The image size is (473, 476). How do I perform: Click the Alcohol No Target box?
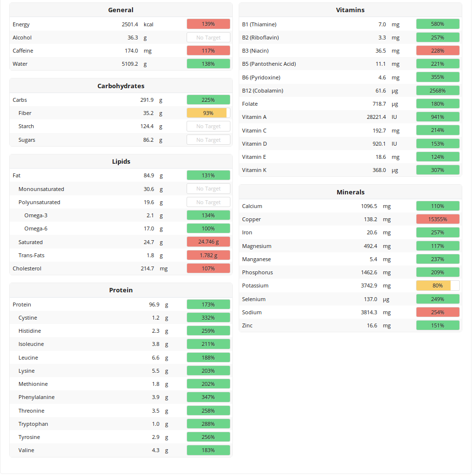coord(208,38)
